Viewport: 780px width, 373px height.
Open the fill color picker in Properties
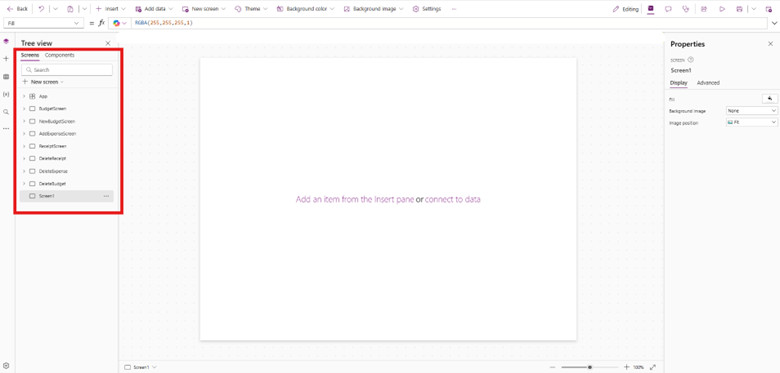(770, 98)
